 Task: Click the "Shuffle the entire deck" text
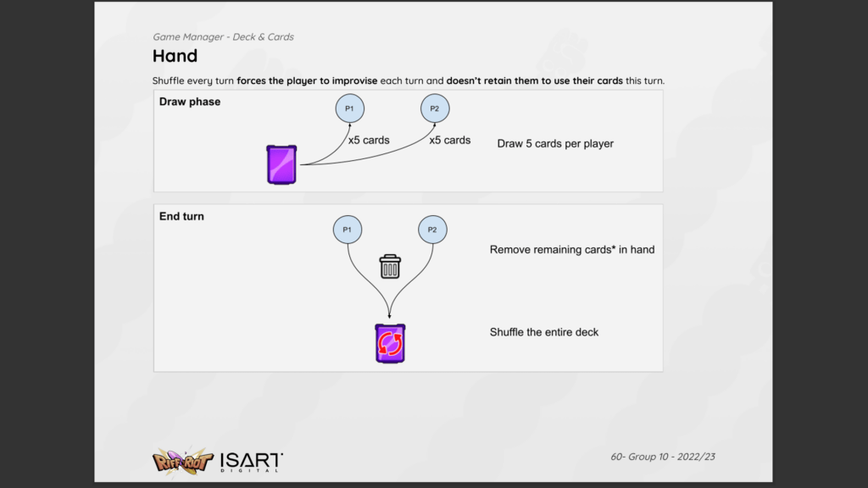tap(544, 332)
